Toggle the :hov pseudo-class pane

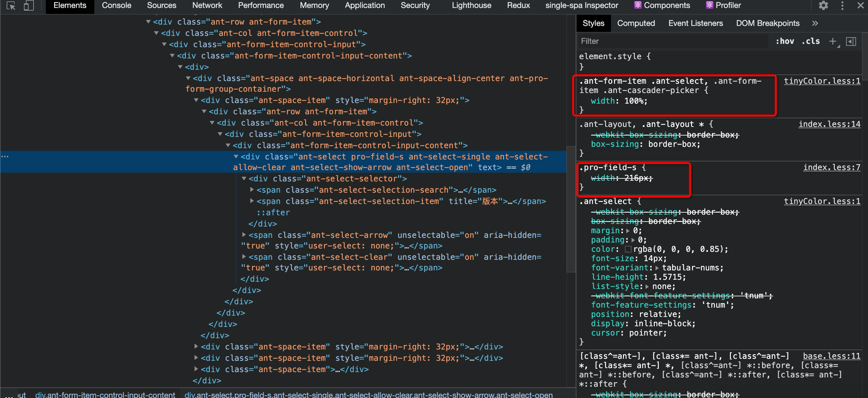pos(785,41)
